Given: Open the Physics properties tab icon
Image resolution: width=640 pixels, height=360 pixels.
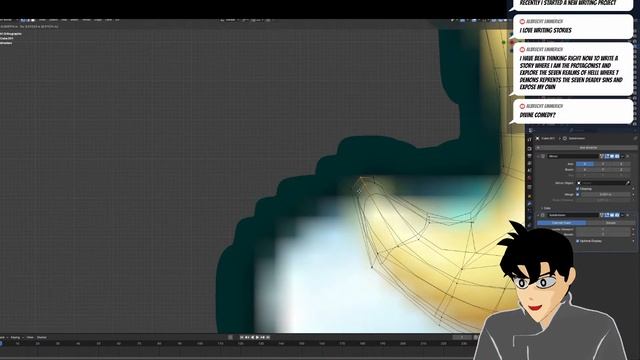Looking at the screenshot, I should tap(529, 218).
